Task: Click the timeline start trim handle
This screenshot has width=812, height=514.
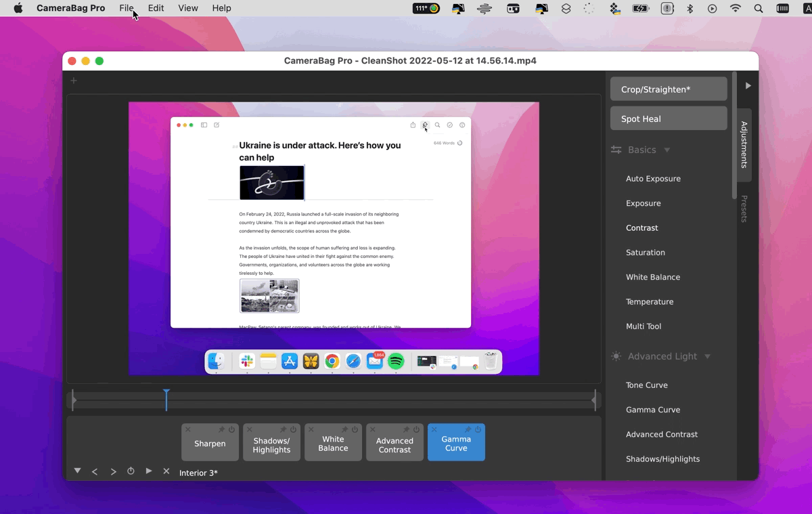Action: click(74, 400)
